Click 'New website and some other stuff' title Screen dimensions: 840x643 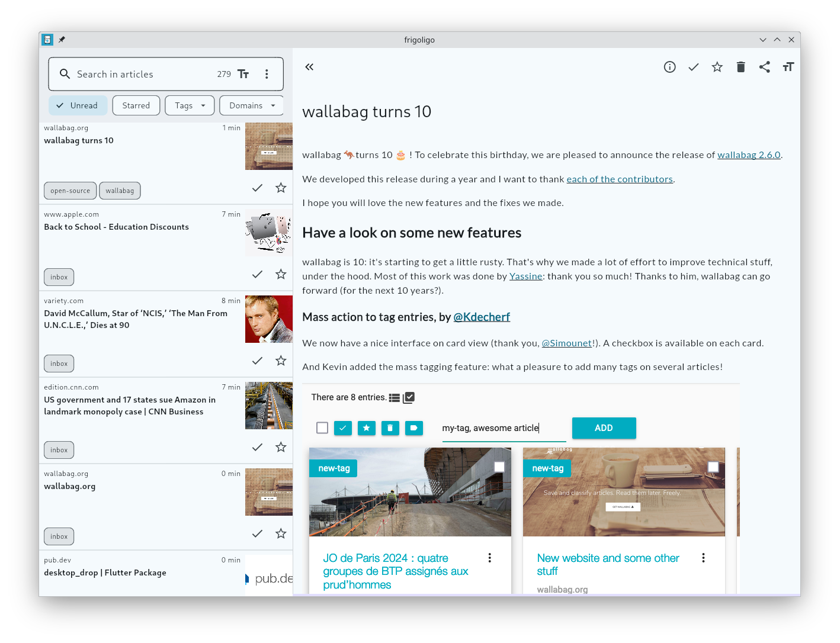[608, 564]
